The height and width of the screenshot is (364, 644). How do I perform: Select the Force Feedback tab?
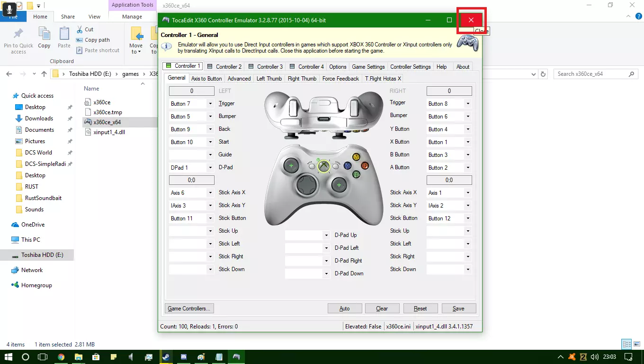(x=340, y=79)
